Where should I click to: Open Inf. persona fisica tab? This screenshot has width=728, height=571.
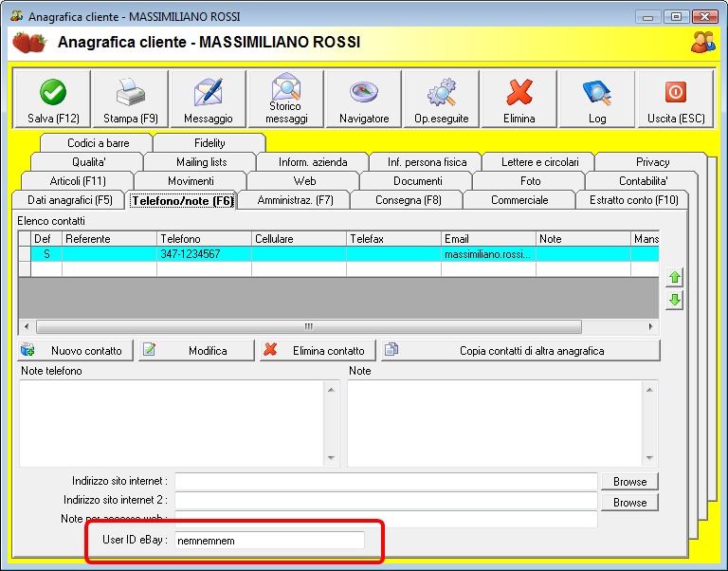pos(427,162)
